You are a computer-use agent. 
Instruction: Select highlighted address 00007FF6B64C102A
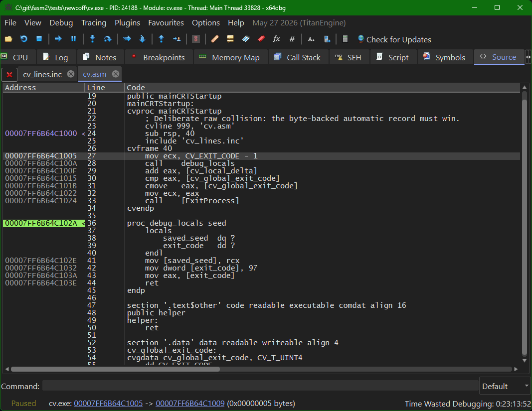[43, 223]
